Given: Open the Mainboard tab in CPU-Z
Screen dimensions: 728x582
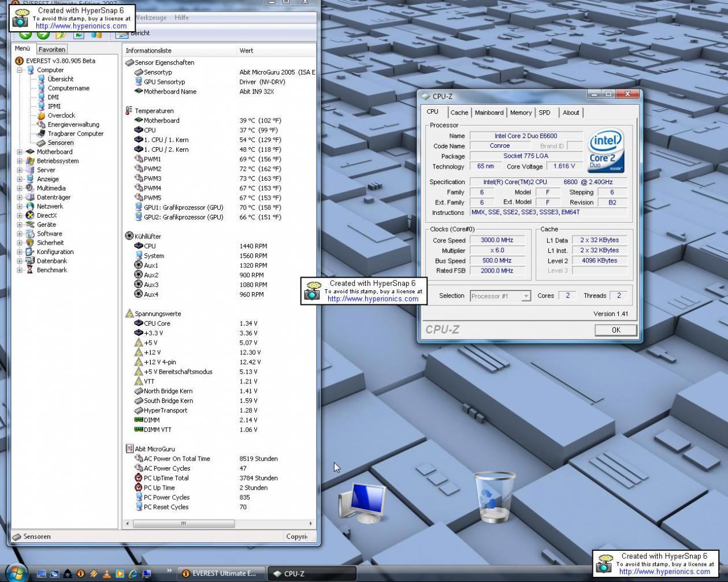Looking at the screenshot, I should (489, 113).
